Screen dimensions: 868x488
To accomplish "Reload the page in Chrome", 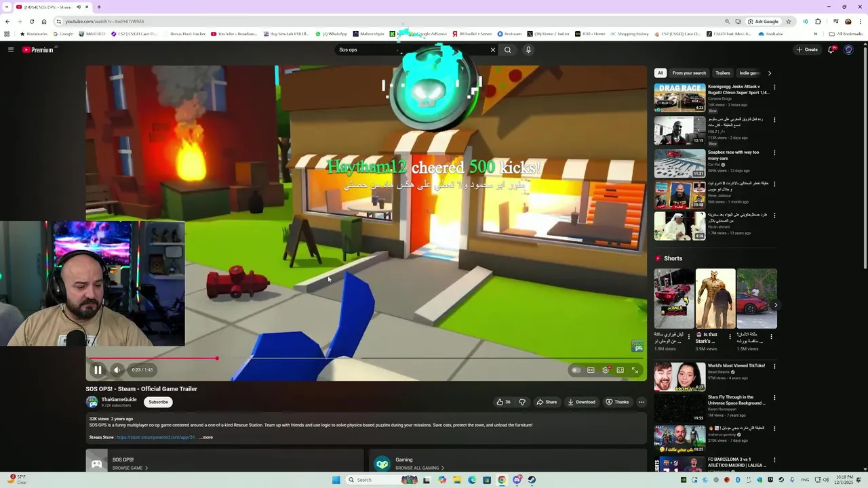I will [x=31, y=22].
